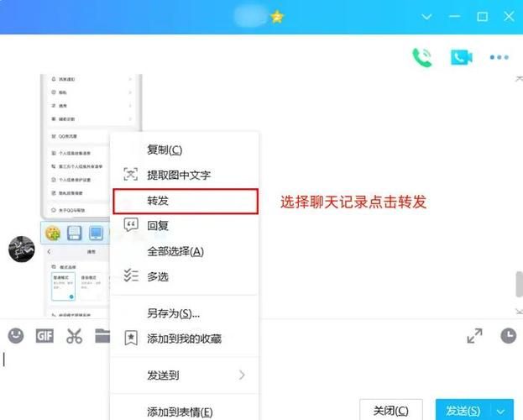523x420 pixels.
Task: Click the 发送(S) send button
Action: coord(463,410)
